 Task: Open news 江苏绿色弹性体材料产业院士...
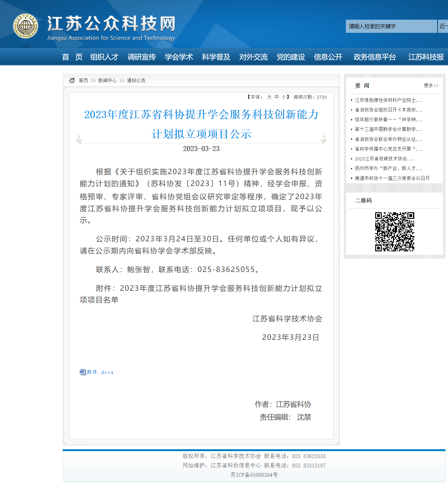(388, 100)
